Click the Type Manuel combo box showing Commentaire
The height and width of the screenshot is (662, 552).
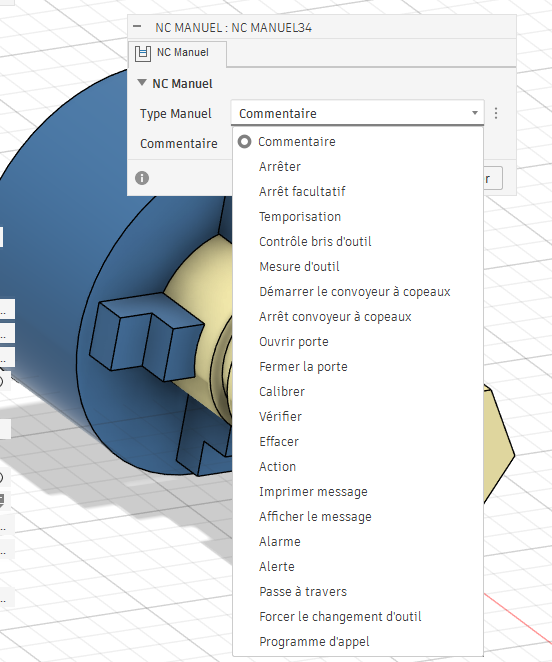coord(357,113)
